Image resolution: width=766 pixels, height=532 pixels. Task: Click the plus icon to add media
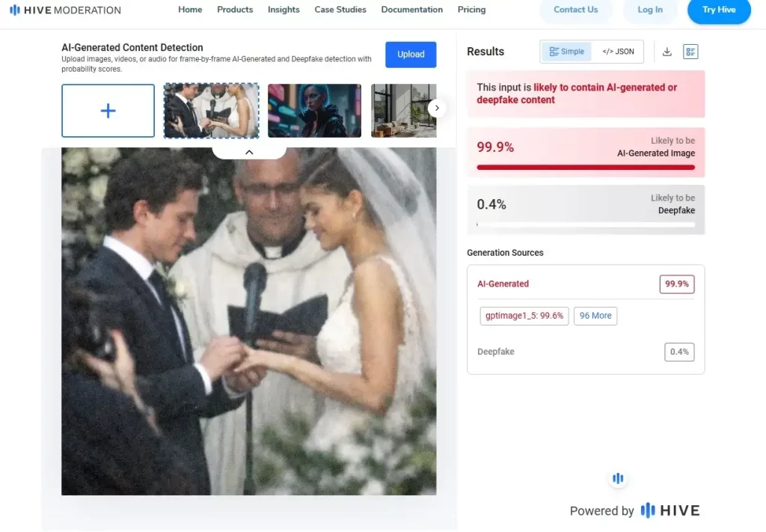[108, 111]
